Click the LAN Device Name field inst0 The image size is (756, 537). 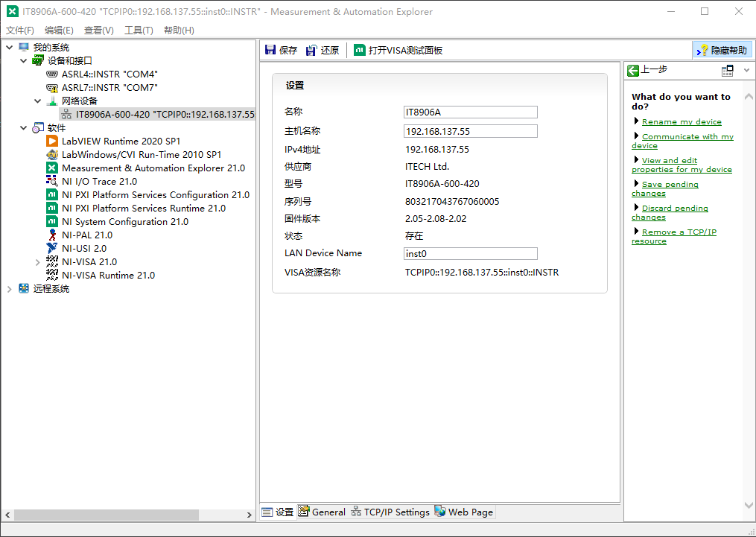[x=471, y=253]
